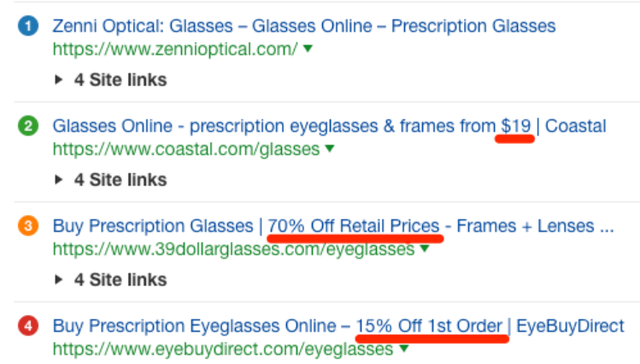Open the EyeBuyDirect 15% Off result title
Viewport: 640px width, 364px height.
pos(338,326)
